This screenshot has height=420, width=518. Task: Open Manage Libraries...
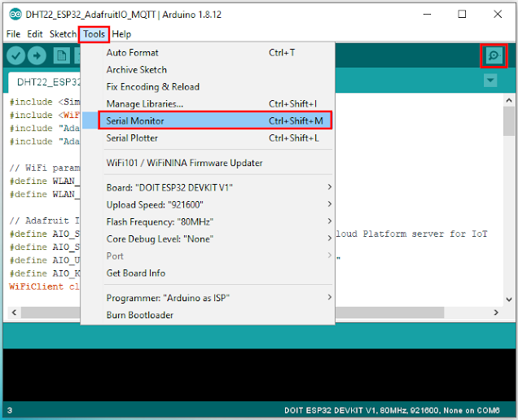209,103
